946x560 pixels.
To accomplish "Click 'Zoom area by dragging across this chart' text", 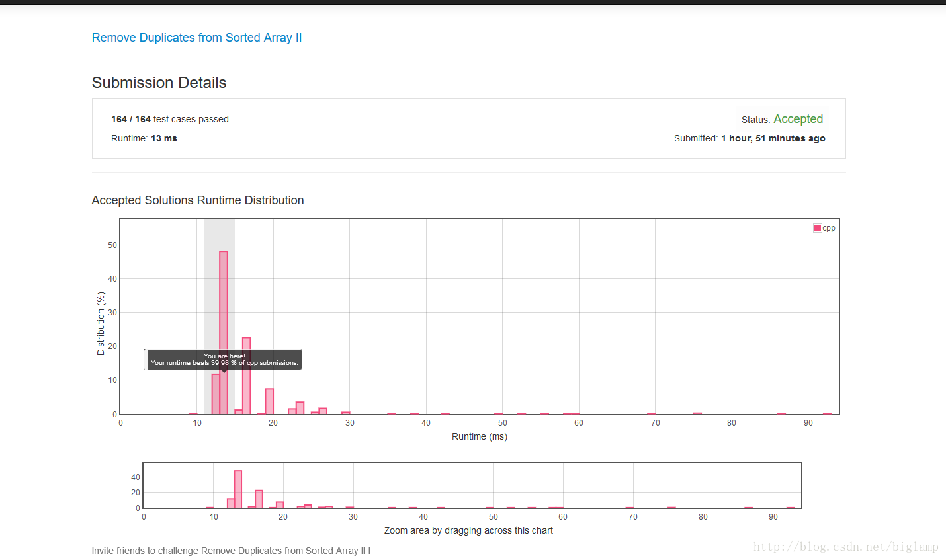I will [468, 530].
